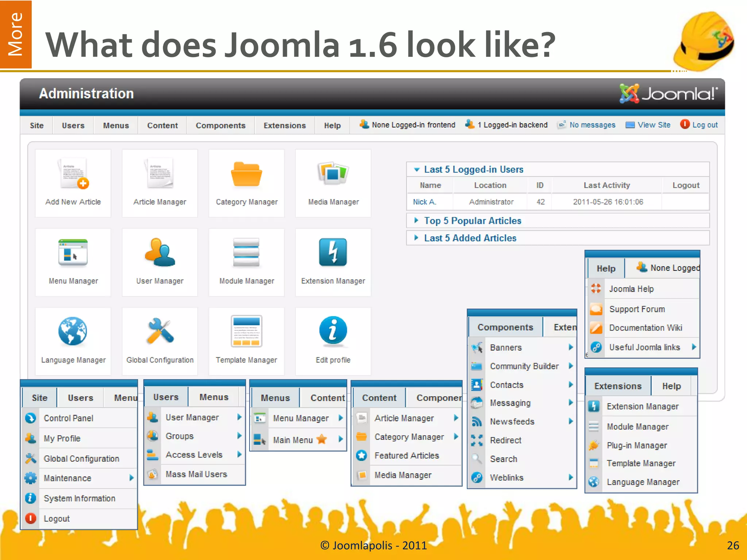This screenshot has height=560, width=747.
Task: Click the Newsfeeds RSS icon
Action: pos(477,421)
